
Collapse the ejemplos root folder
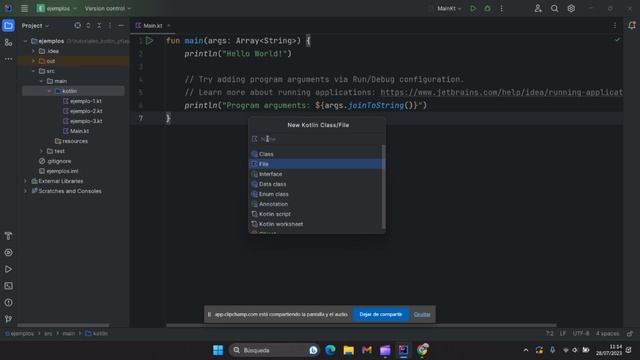(25, 41)
